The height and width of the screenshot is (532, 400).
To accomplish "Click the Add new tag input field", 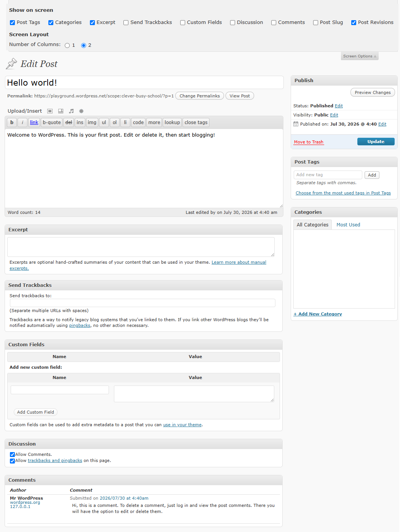I will 328,175.
